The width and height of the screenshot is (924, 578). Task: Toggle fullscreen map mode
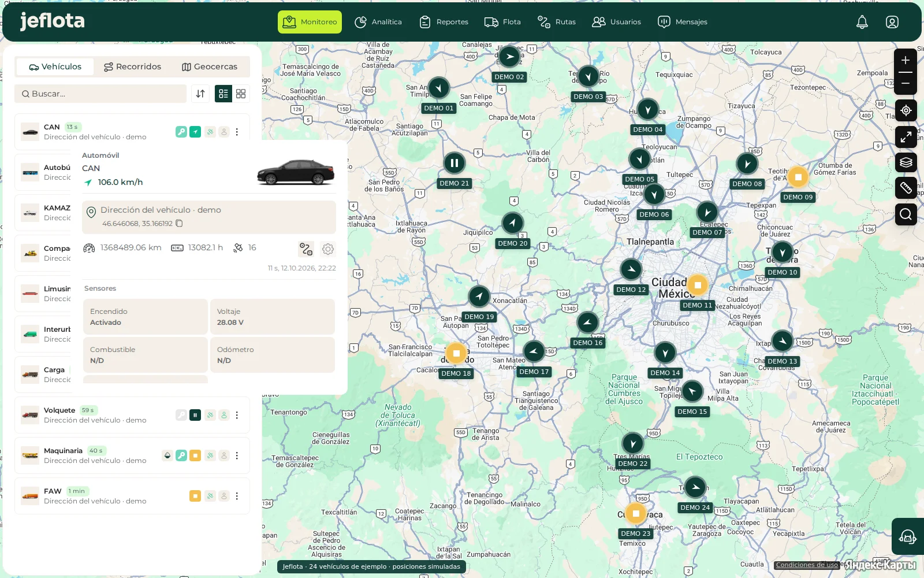[906, 137]
